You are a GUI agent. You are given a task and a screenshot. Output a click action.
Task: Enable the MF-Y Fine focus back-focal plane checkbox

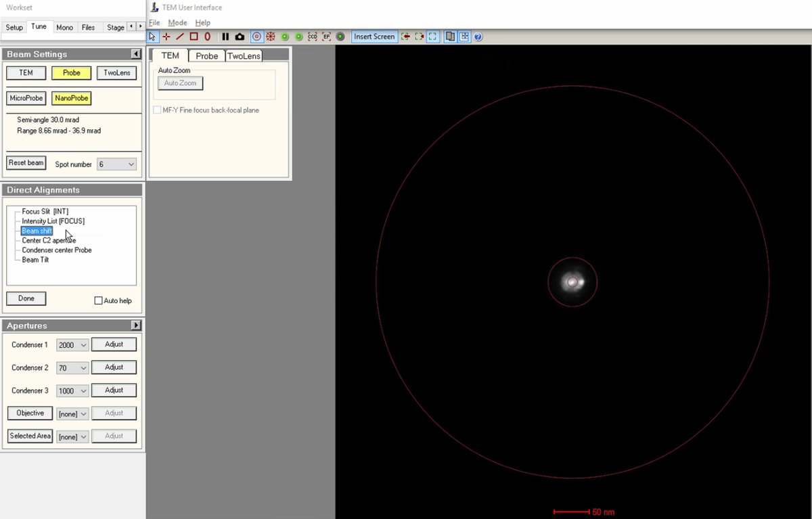pyautogui.click(x=156, y=110)
